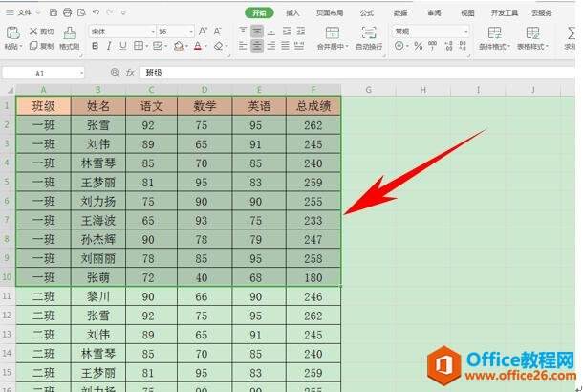Apply distributed alignment

(x=299, y=46)
